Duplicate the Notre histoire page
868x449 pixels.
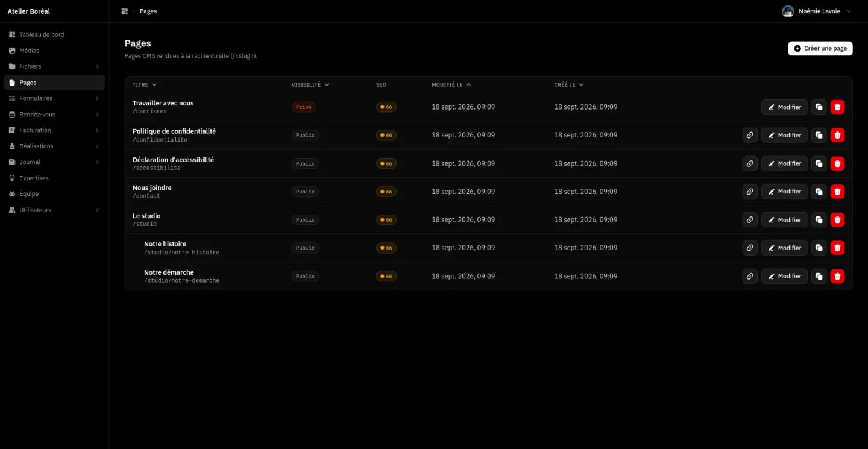point(819,248)
